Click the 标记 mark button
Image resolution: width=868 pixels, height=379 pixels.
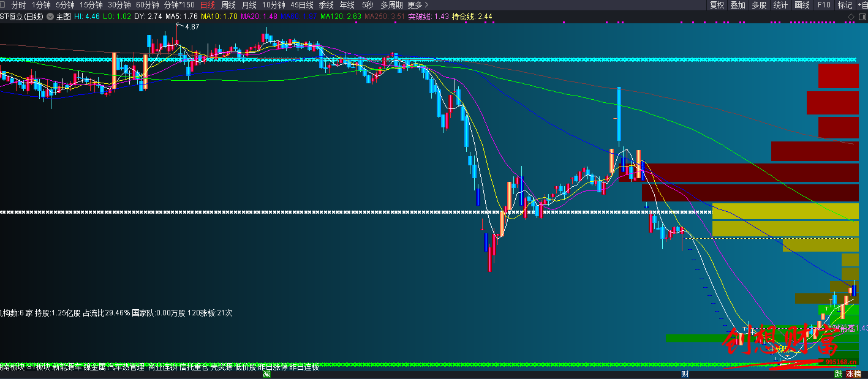tap(845, 5)
